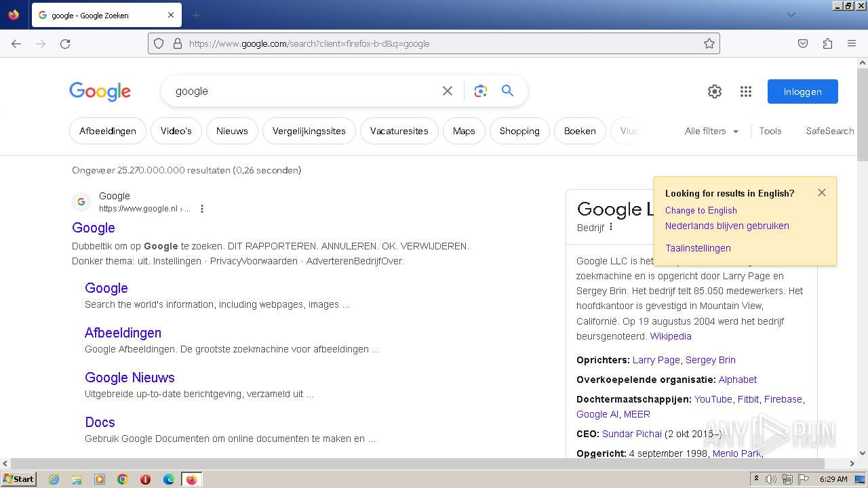Open the Sundar Pichai link
The image size is (868, 488).
coord(632,434)
